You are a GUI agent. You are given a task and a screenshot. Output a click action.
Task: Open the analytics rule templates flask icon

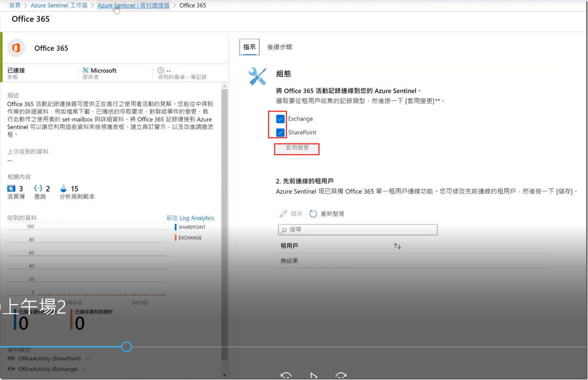coord(63,188)
